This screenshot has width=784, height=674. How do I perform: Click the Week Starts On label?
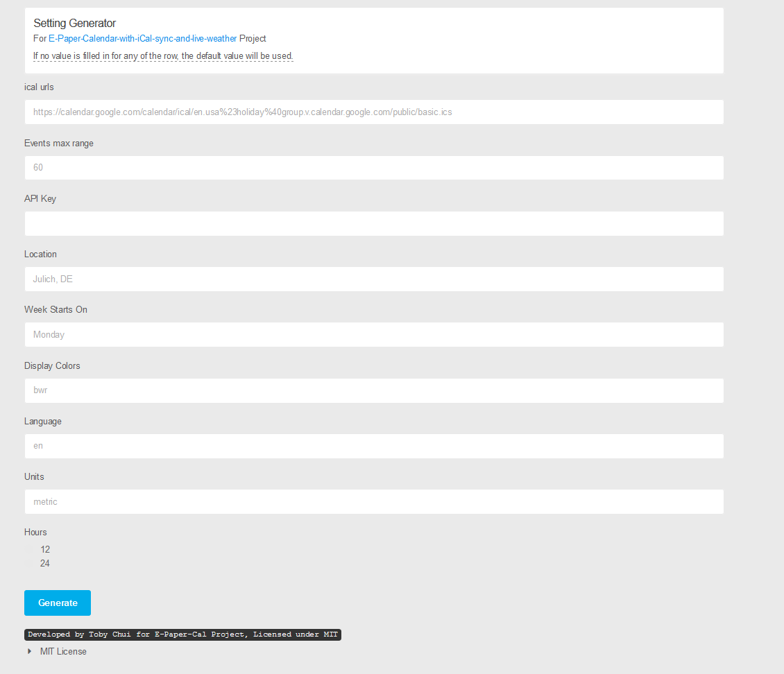[56, 309]
